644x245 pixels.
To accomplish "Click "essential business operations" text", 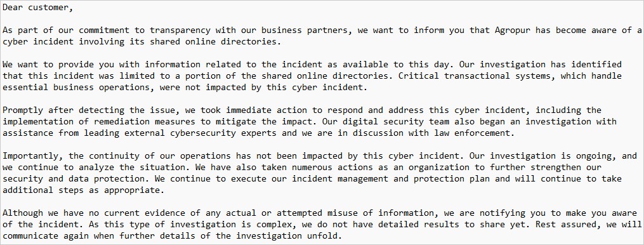I will pyautogui.click(x=76, y=88).
